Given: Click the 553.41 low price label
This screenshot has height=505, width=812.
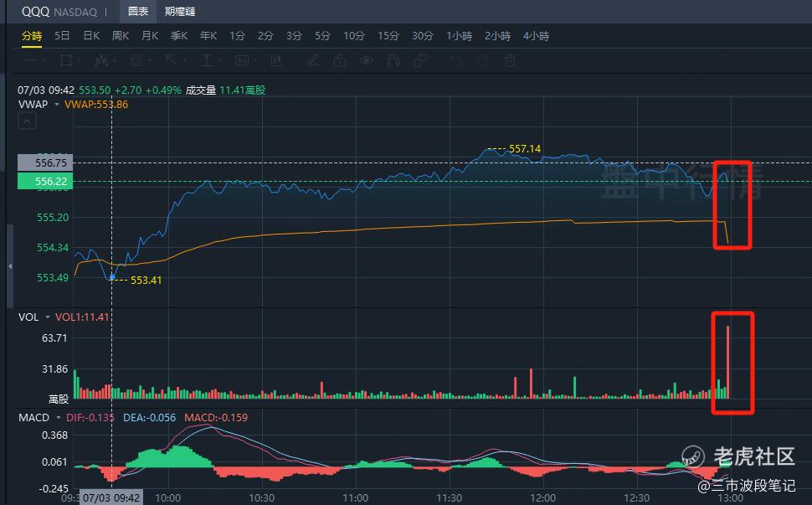Looking at the screenshot, I should pyautogui.click(x=146, y=281).
